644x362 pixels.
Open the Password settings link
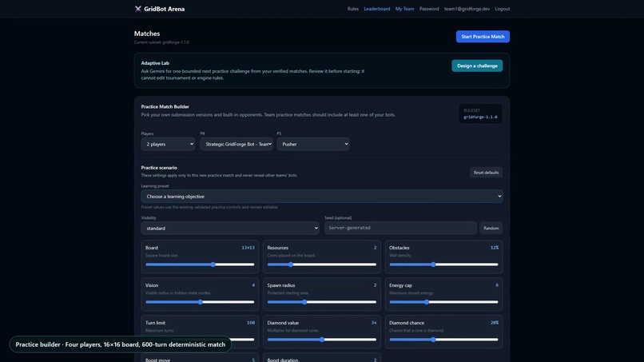coord(429,9)
